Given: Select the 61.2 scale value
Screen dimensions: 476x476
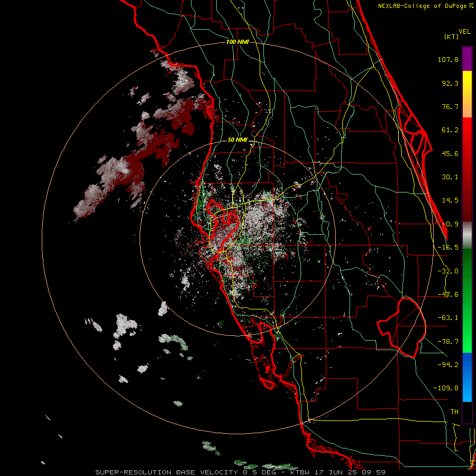Looking at the screenshot, I should (450, 130).
